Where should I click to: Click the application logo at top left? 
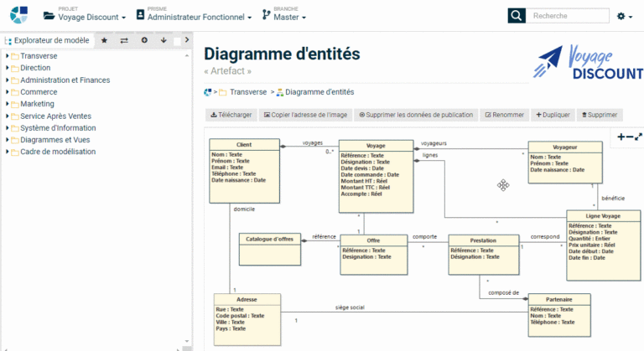[x=18, y=15]
